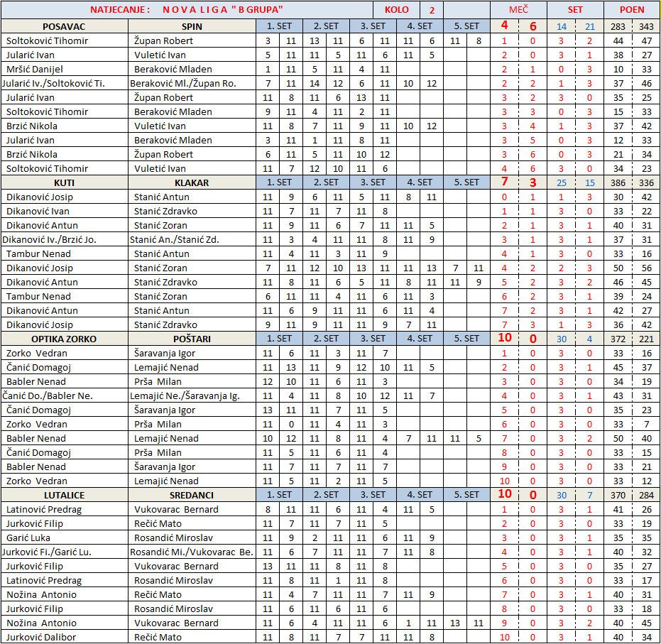Click the POŠTARI team header cell
This screenshot has height=644, width=661.
[192, 339]
